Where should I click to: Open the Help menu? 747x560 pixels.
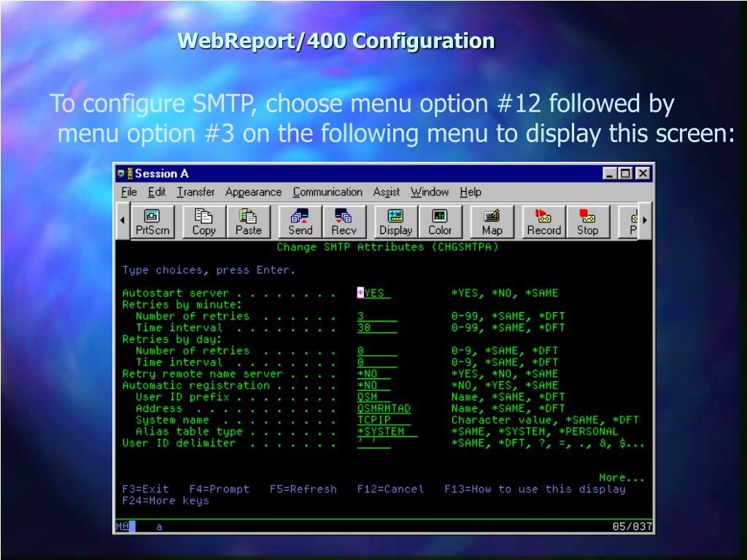(471, 192)
